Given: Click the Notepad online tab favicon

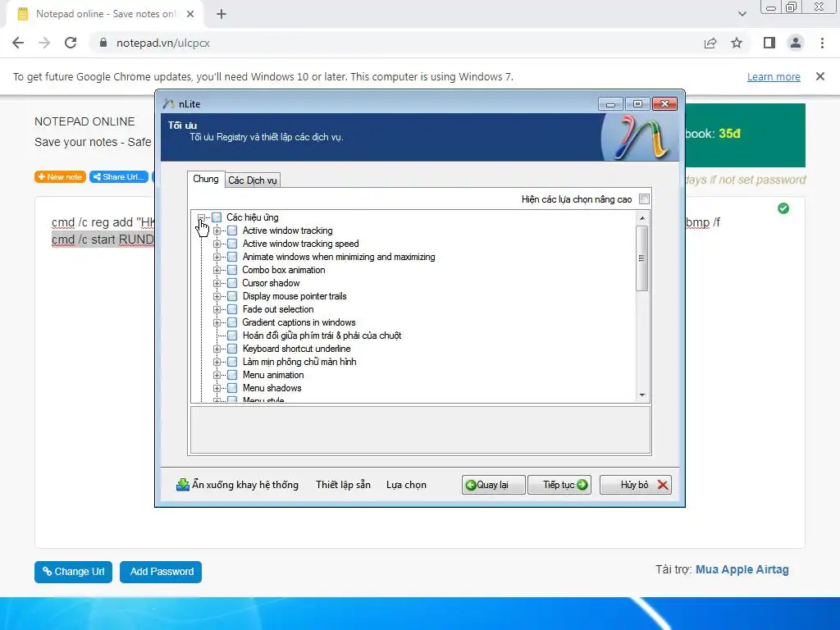Looking at the screenshot, I should coord(22,14).
